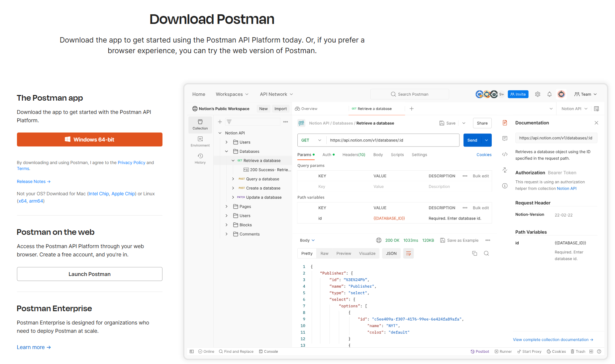Open the Release Notes link
Viewport: 615px width, 364px height.
pos(34,181)
